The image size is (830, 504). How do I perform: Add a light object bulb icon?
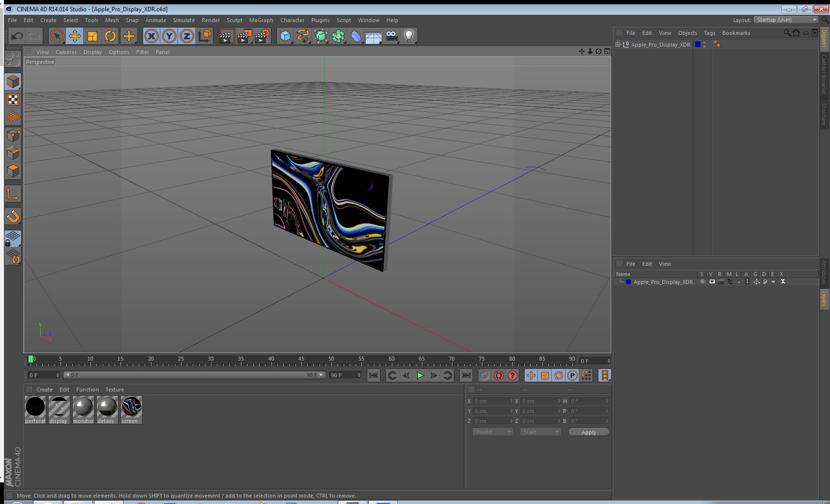click(409, 36)
